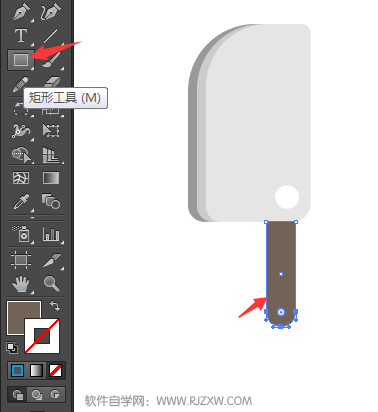Select the Perspective Grid tool
378x412 pixels.
tap(51, 155)
